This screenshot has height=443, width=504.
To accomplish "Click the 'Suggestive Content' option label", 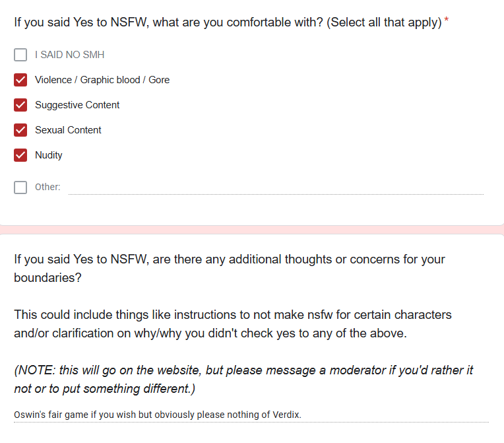I will (x=77, y=105).
